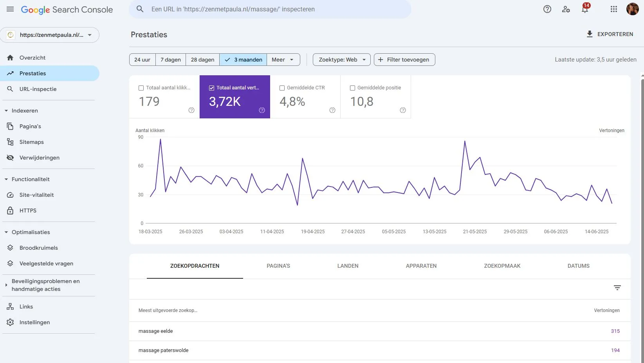Click the Site-vitaliteit gauge icon
The image size is (644, 363).
click(x=10, y=195)
